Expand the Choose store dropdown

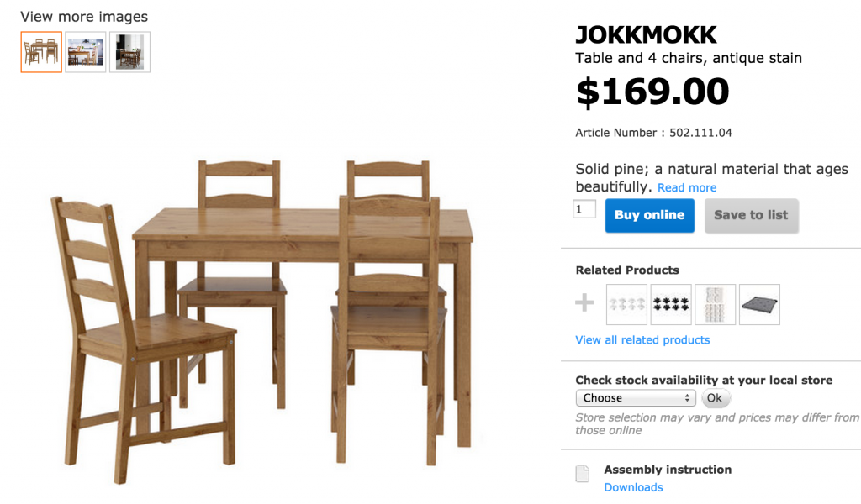click(636, 398)
